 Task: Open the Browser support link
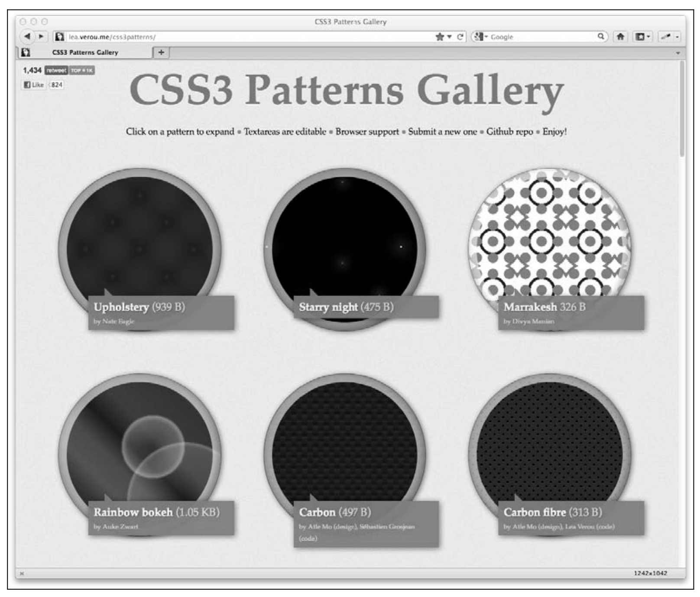point(367,132)
